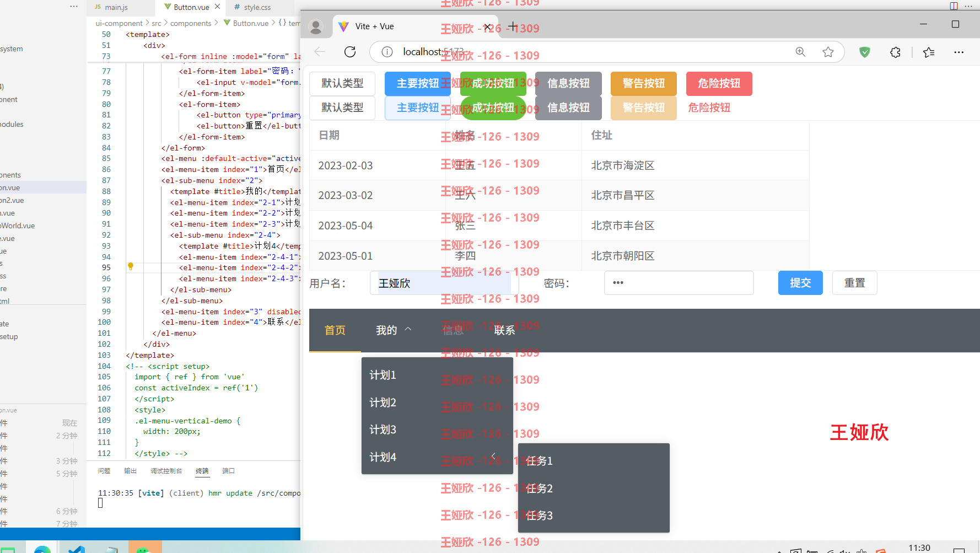Choose 任务1 from nested menu

coord(594,461)
